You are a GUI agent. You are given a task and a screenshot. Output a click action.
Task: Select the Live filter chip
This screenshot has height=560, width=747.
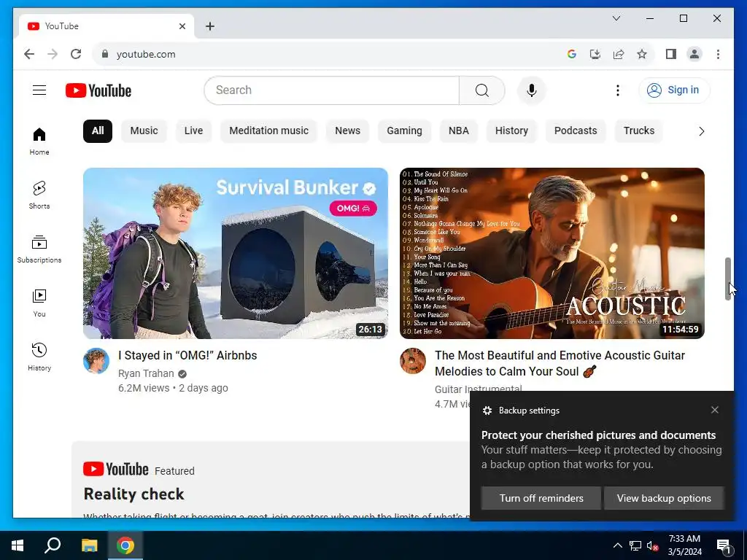click(x=193, y=131)
